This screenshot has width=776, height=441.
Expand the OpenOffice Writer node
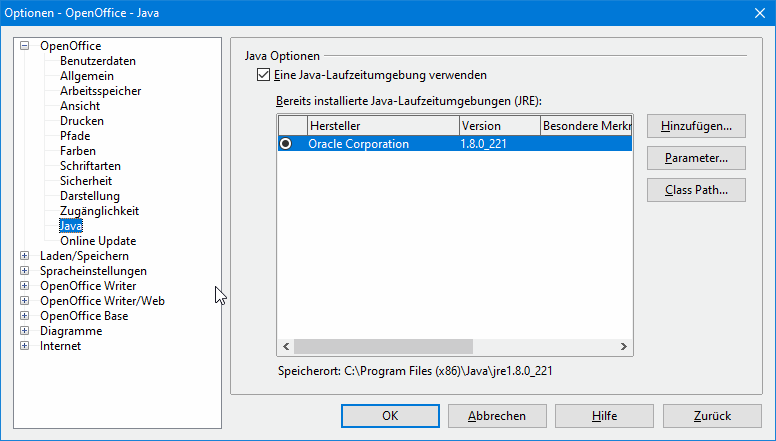point(25,286)
